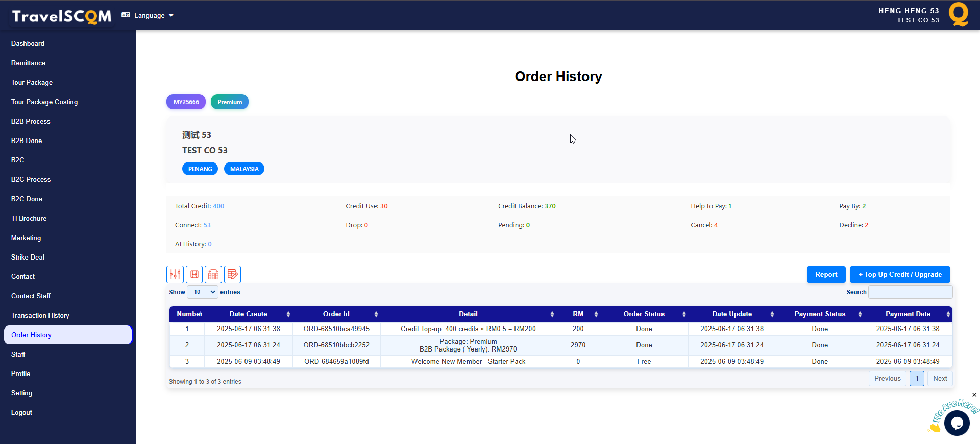This screenshot has height=444, width=980.
Task: Open Transaction History in the sidebar
Action: (40, 315)
